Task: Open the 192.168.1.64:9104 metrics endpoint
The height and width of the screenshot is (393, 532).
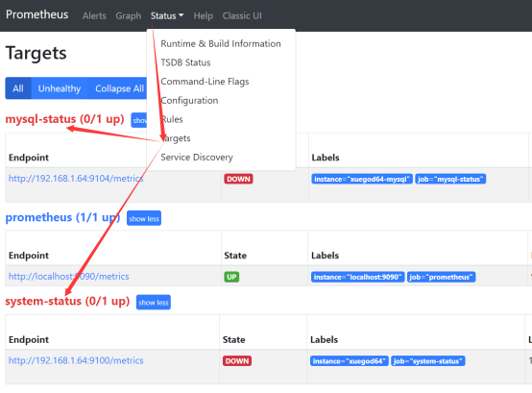Action: click(76, 179)
